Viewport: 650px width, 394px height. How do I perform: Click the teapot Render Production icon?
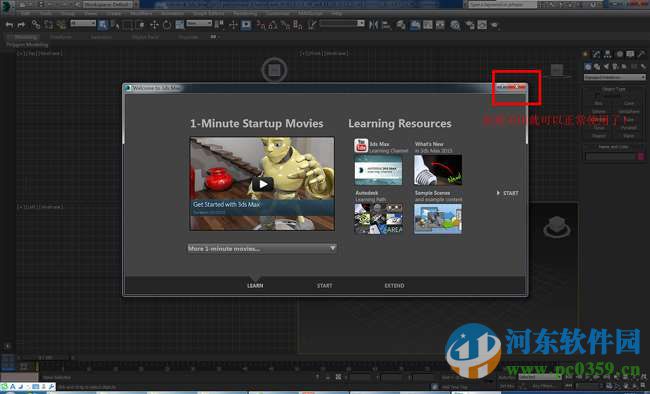[494, 25]
